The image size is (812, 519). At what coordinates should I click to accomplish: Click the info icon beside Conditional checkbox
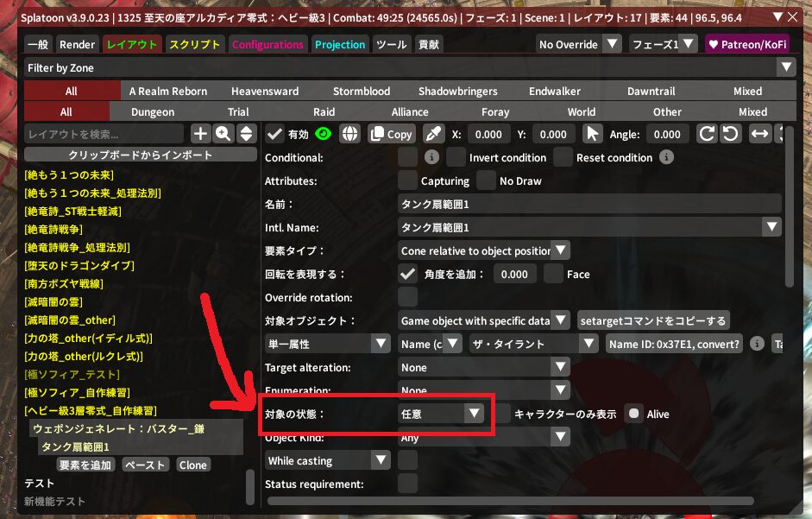coord(431,157)
